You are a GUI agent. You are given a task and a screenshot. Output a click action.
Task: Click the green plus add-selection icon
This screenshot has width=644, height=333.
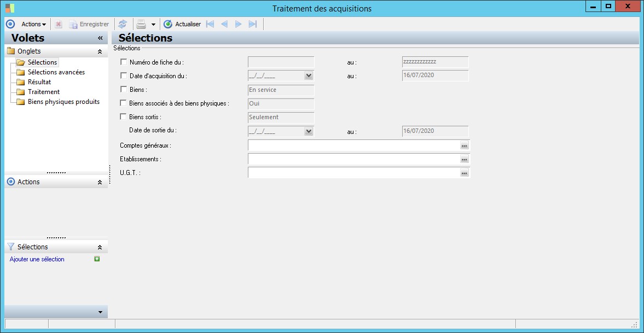97,259
